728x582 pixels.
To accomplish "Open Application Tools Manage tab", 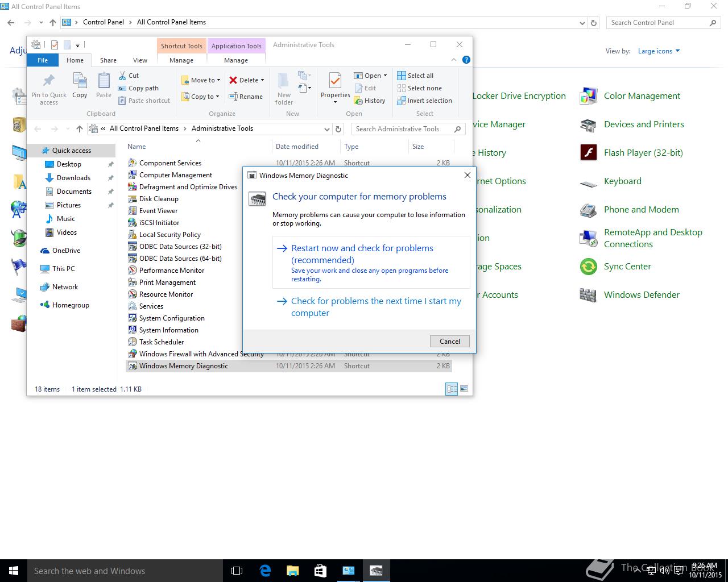I will [x=236, y=60].
